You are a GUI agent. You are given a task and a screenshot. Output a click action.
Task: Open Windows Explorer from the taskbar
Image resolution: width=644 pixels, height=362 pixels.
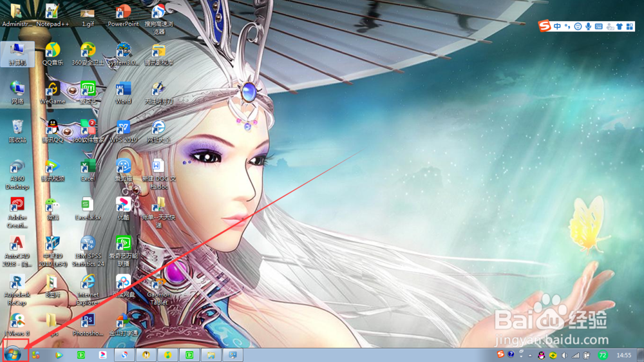(x=211, y=355)
